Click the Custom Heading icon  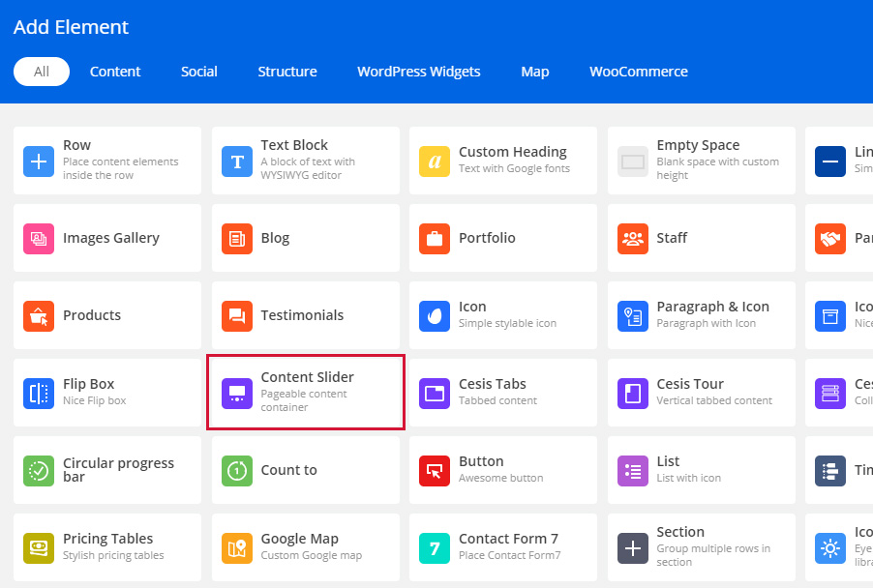tap(435, 161)
